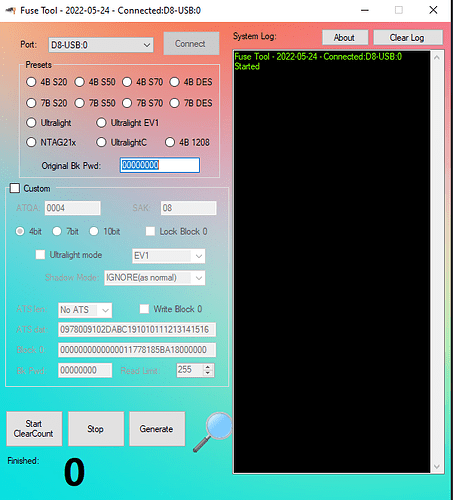Click the About button
The width and height of the screenshot is (453, 500).
(345, 37)
